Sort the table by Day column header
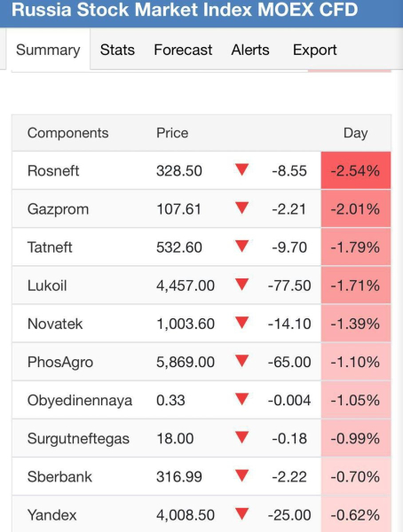The width and height of the screenshot is (403, 532). coord(355,133)
